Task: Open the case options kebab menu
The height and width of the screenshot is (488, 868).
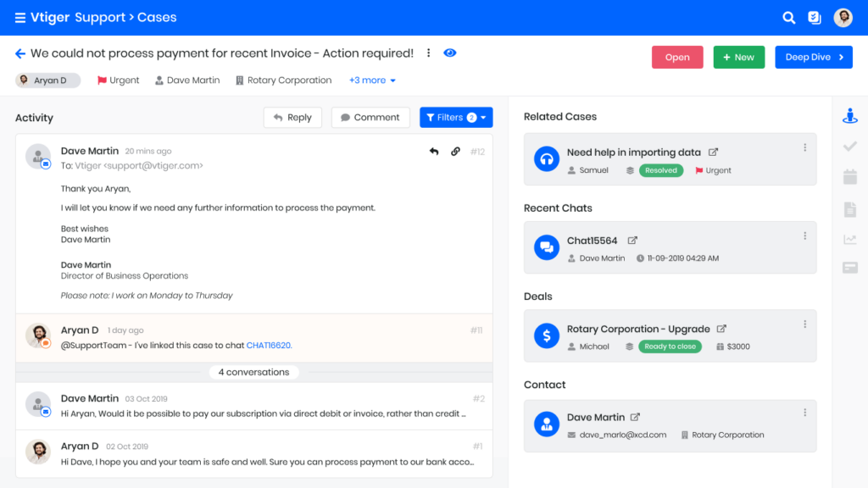Action: point(429,53)
